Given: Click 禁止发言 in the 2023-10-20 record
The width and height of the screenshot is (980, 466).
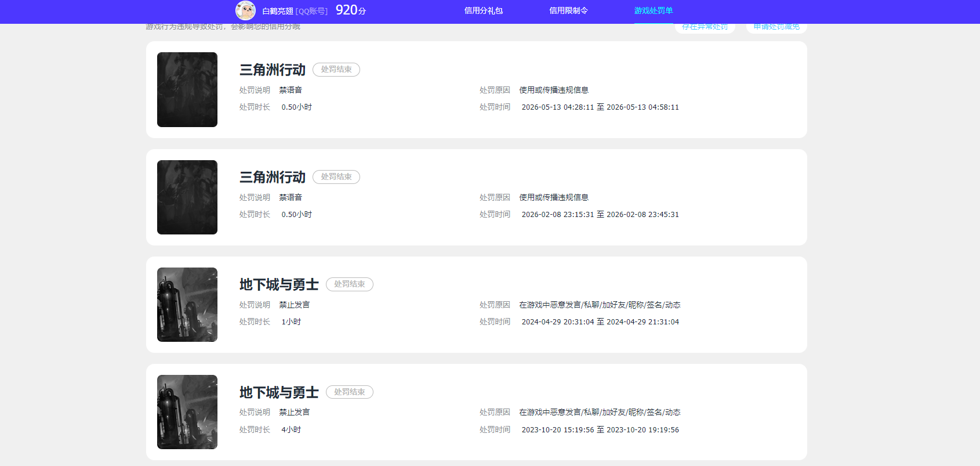Looking at the screenshot, I should click(x=295, y=412).
